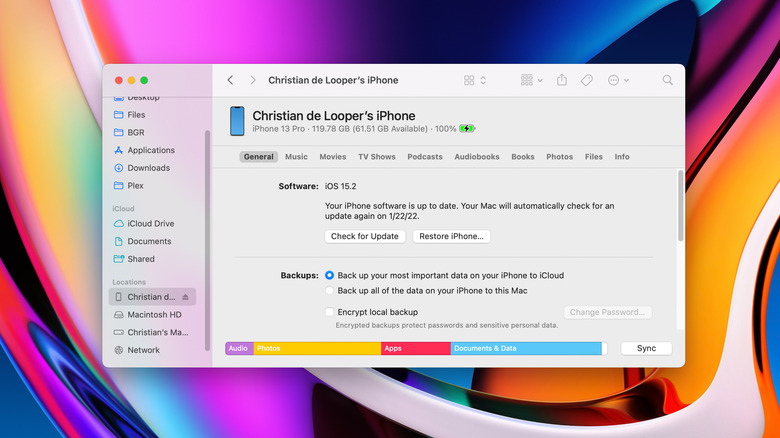Click the blue iPhone device icon
This screenshot has width=780, height=438.
click(237, 121)
